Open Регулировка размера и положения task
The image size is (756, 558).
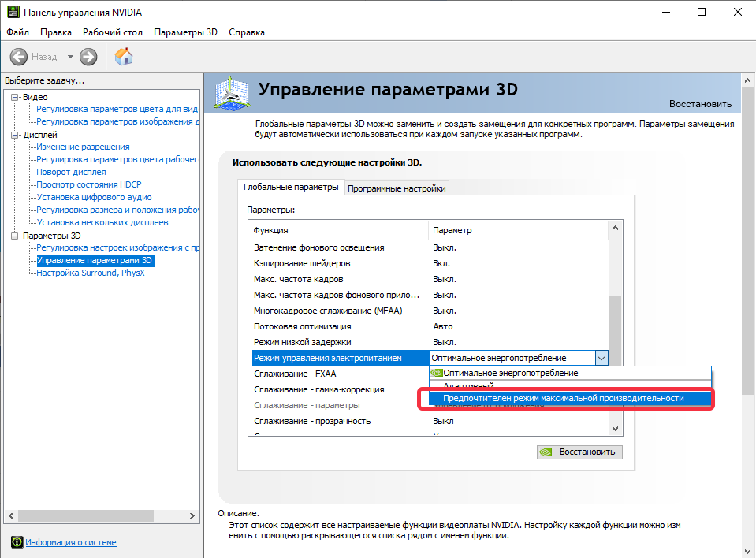click(117, 210)
